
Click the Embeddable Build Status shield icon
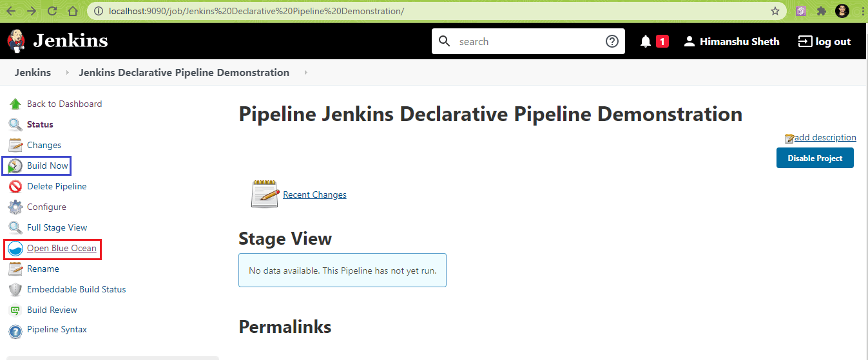[15, 289]
